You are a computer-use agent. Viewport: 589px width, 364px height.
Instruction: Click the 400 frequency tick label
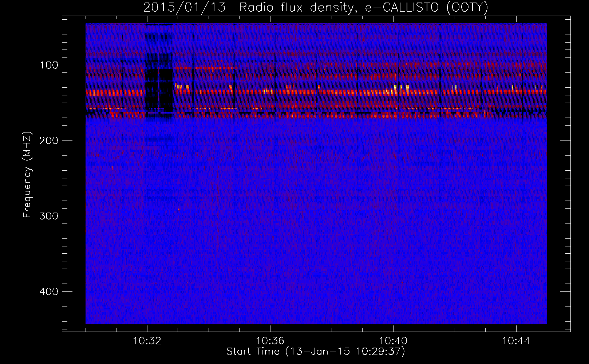click(x=49, y=292)
